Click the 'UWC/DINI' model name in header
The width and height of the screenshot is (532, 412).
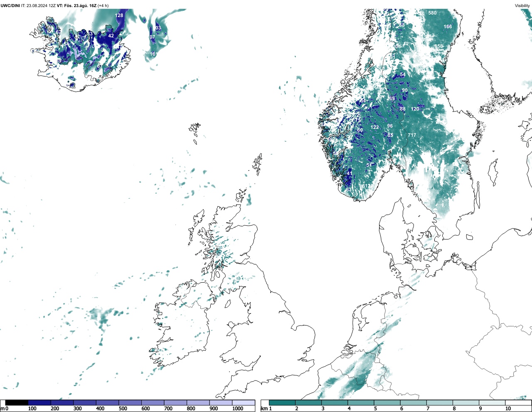[10, 5]
